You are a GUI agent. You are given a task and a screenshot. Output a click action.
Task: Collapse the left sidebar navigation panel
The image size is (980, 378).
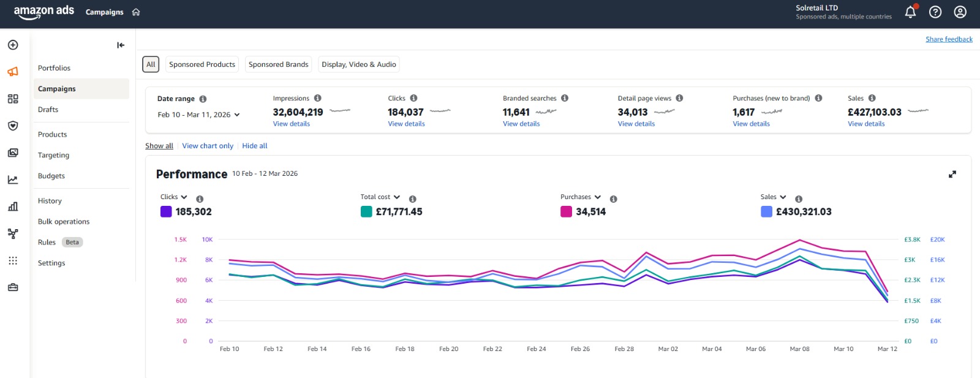pos(121,45)
